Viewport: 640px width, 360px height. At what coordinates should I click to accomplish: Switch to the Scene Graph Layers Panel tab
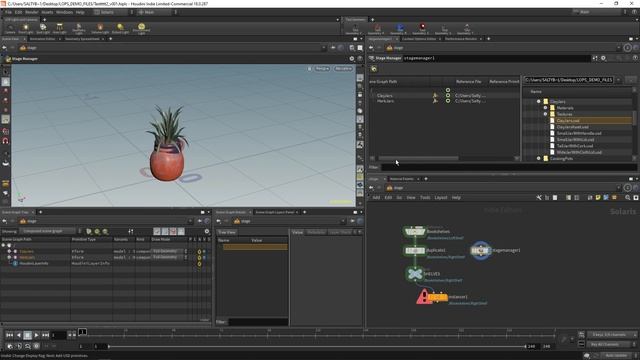point(275,212)
